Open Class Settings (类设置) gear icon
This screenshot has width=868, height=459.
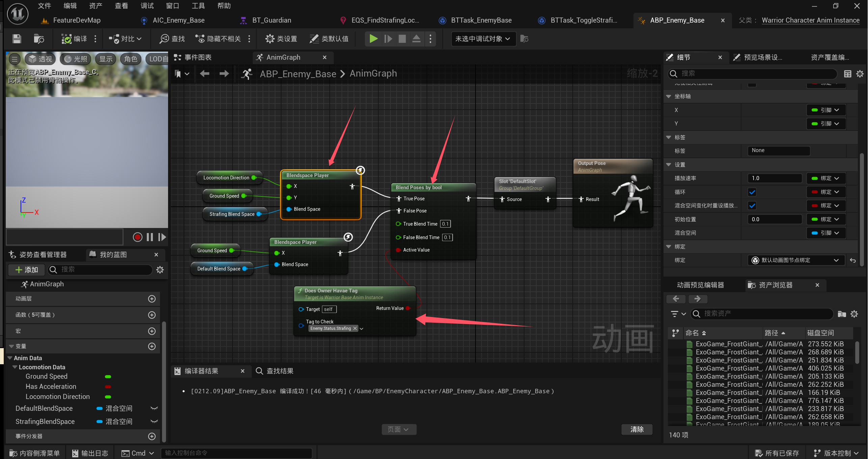pyautogui.click(x=270, y=39)
